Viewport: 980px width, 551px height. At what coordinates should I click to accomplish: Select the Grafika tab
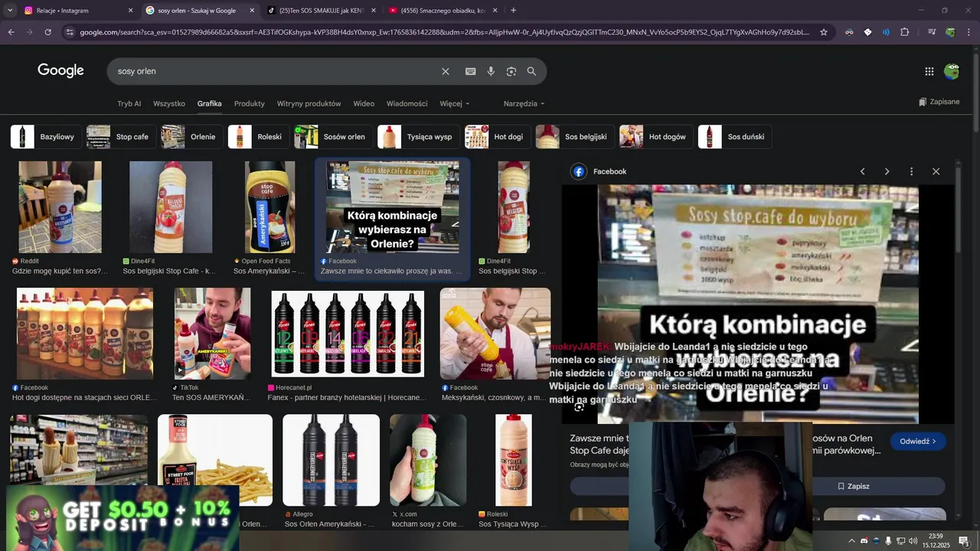click(x=209, y=103)
